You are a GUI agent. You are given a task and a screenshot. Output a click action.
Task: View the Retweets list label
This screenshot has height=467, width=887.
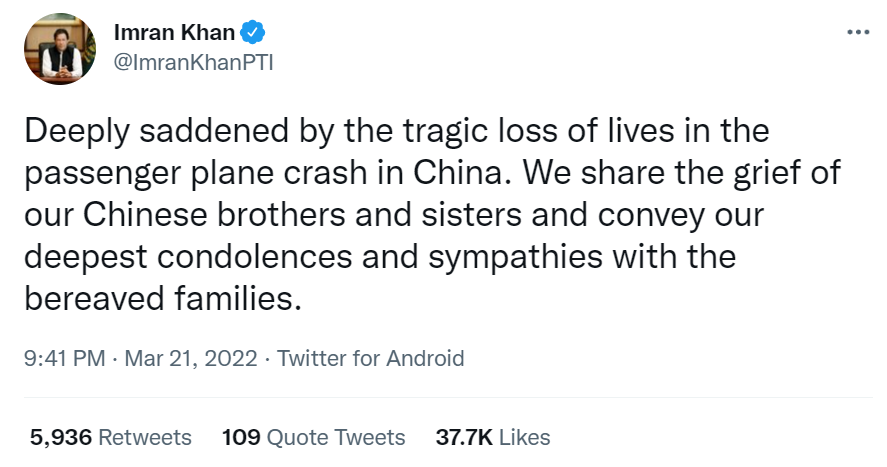145,437
